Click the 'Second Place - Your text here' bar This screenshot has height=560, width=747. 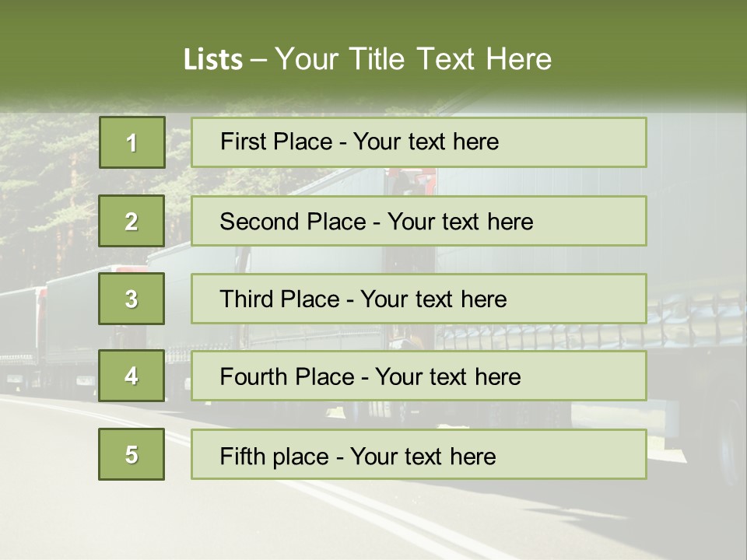419,221
